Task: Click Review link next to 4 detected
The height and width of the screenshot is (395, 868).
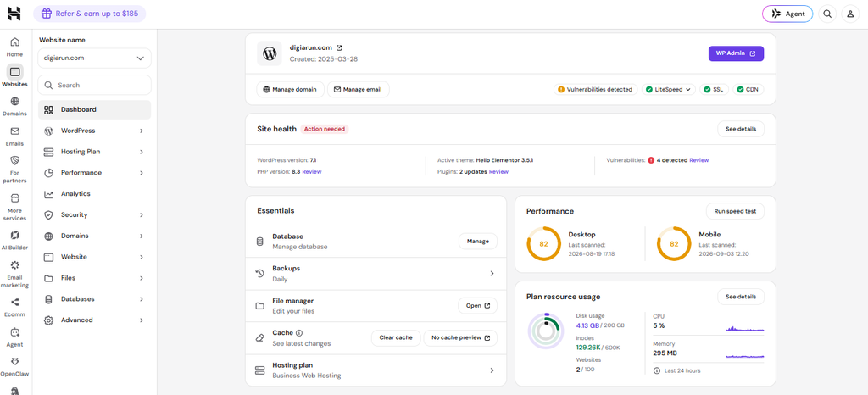Action: click(x=698, y=160)
